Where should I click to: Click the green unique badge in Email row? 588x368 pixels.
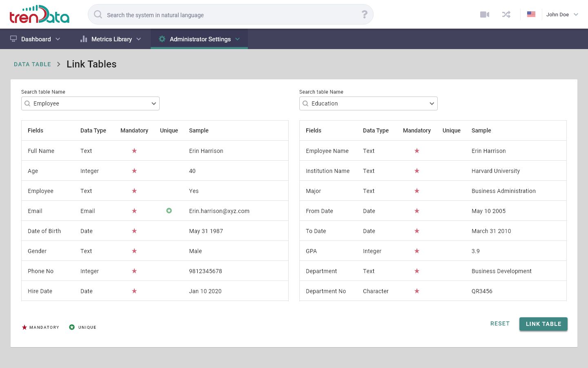(169, 211)
